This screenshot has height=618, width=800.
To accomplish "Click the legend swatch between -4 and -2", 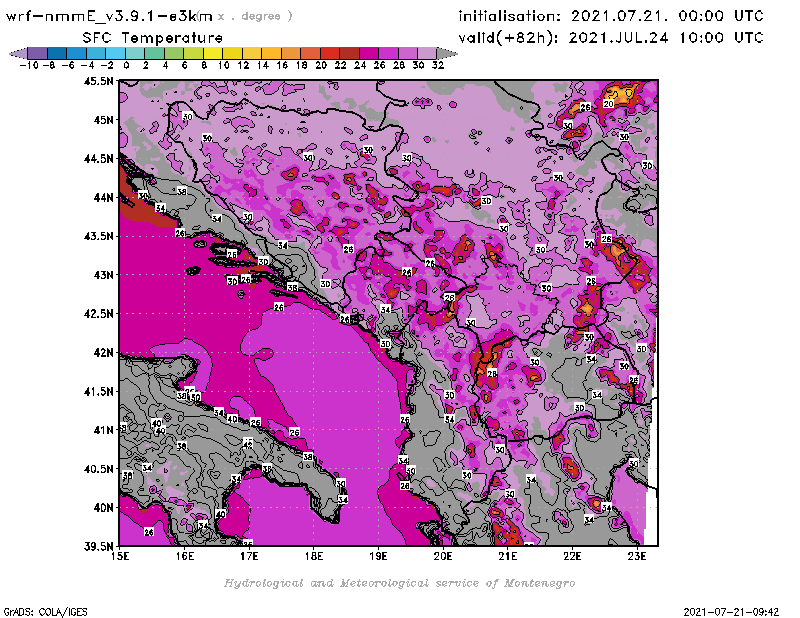I will (96, 54).
